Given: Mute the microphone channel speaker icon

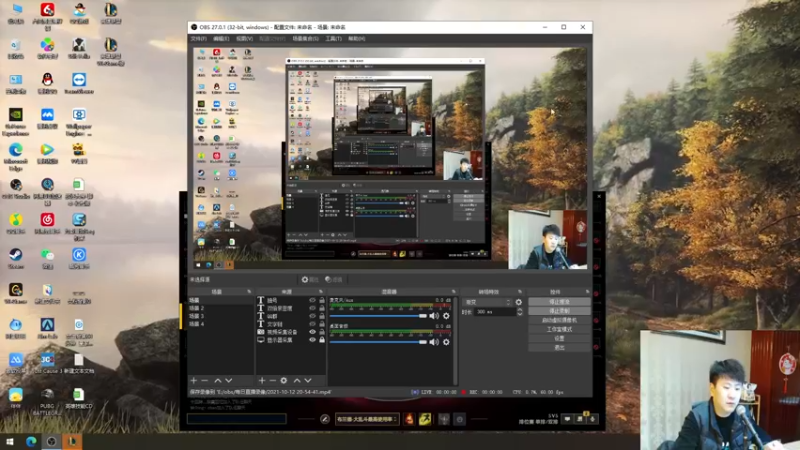Looking at the screenshot, I should point(434,316).
